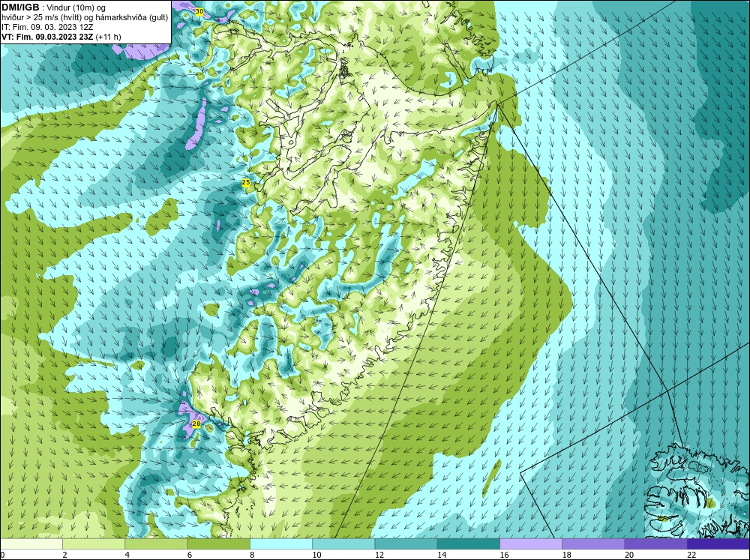Select the legend swatch above 22 m/s

coord(718,544)
